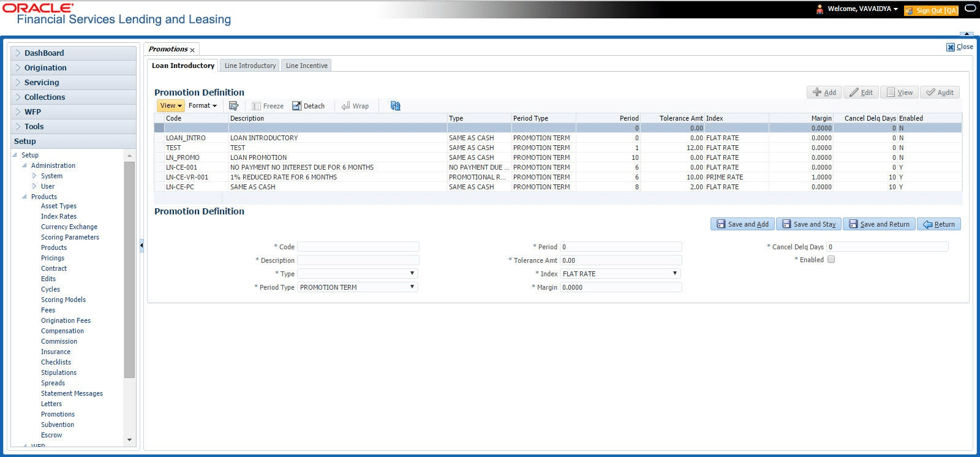Viewport: 980px width, 457px height.
Task: Open Statement Messages in the tree
Action: click(x=72, y=393)
